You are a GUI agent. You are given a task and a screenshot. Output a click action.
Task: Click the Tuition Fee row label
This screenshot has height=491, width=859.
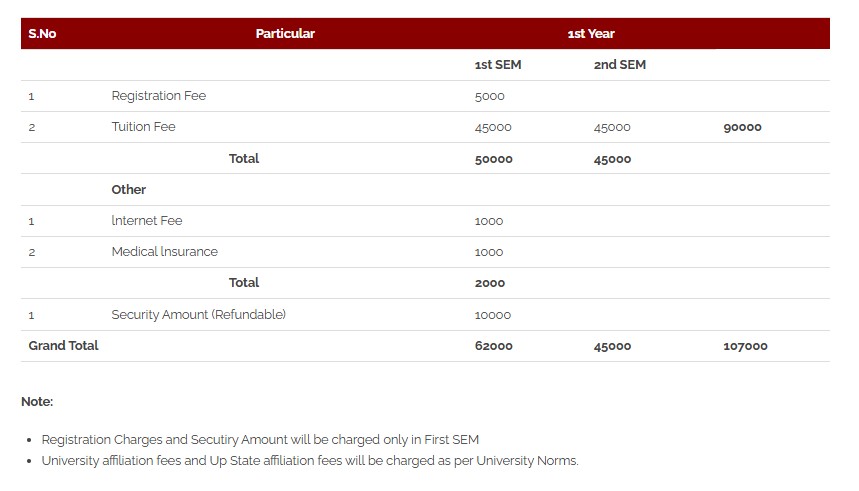click(x=143, y=127)
